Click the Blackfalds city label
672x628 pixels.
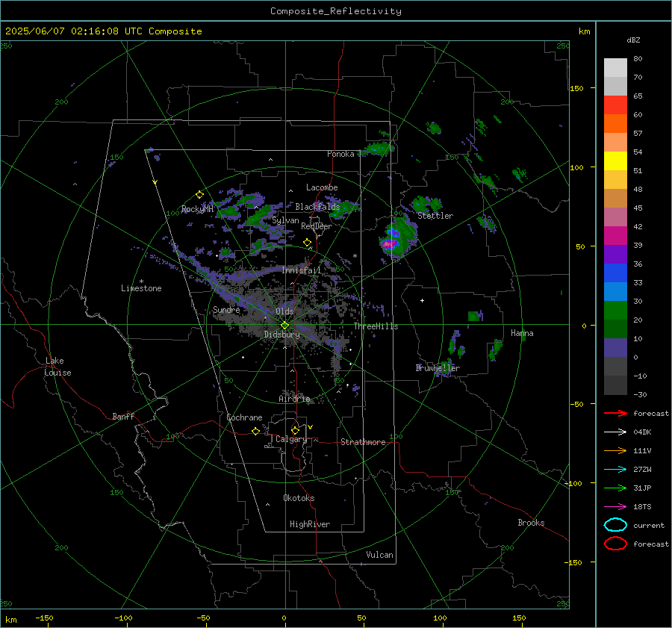317,207
